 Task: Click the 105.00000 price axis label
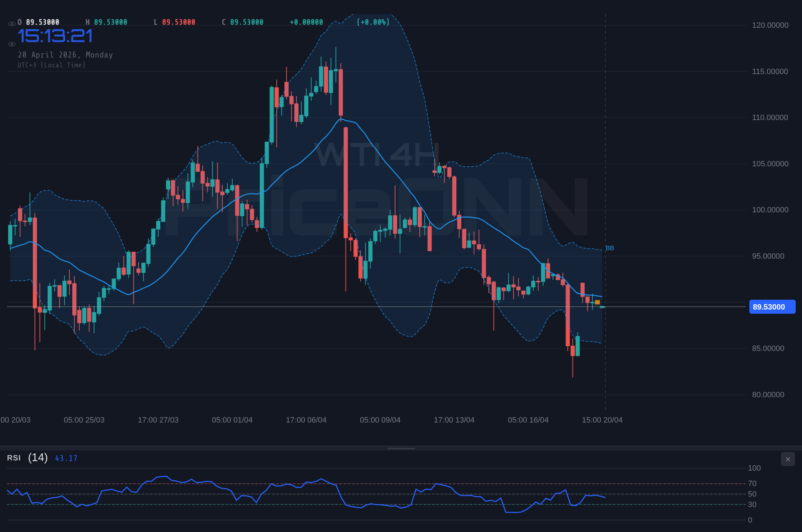pos(770,164)
